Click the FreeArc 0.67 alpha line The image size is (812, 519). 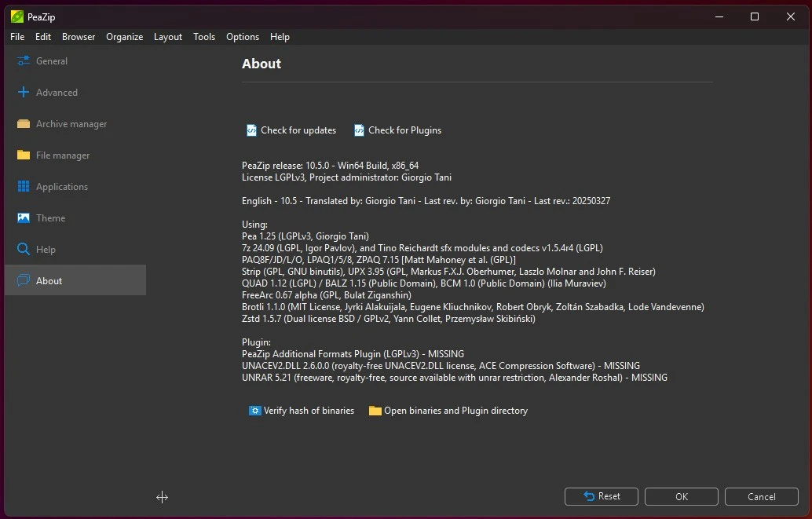[327, 295]
